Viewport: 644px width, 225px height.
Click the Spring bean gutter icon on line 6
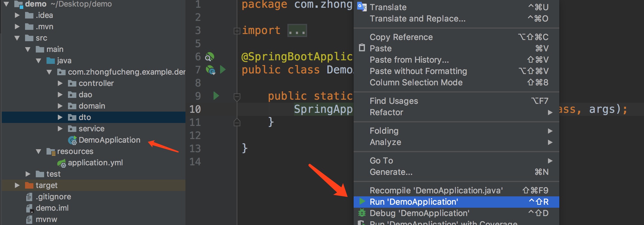click(x=210, y=57)
